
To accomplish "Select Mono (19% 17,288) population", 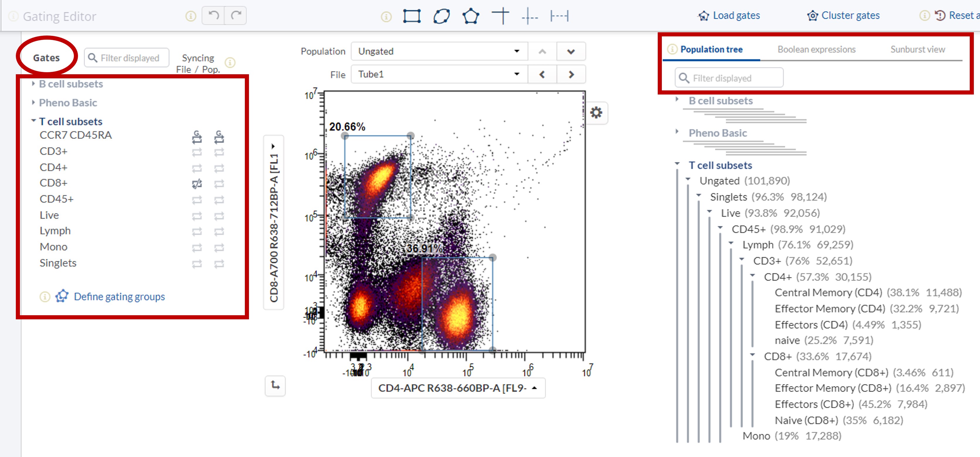I will pos(792,436).
